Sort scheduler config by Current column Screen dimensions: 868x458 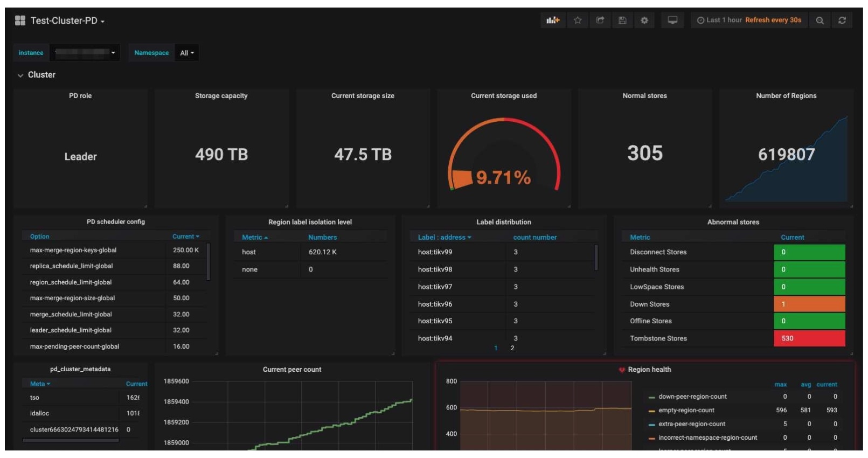pyautogui.click(x=185, y=237)
